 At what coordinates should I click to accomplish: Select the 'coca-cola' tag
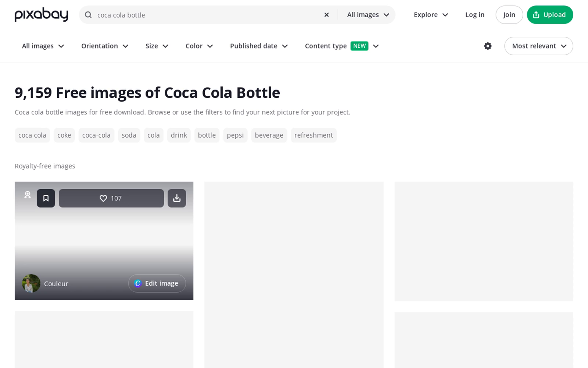click(x=96, y=135)
